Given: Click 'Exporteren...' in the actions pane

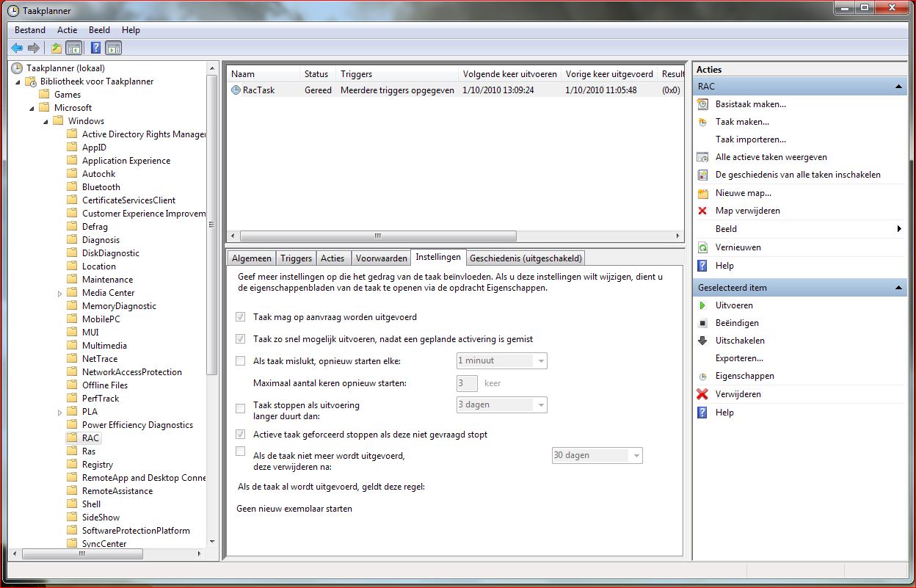Looking at the screenshot, I should [739, 358].
